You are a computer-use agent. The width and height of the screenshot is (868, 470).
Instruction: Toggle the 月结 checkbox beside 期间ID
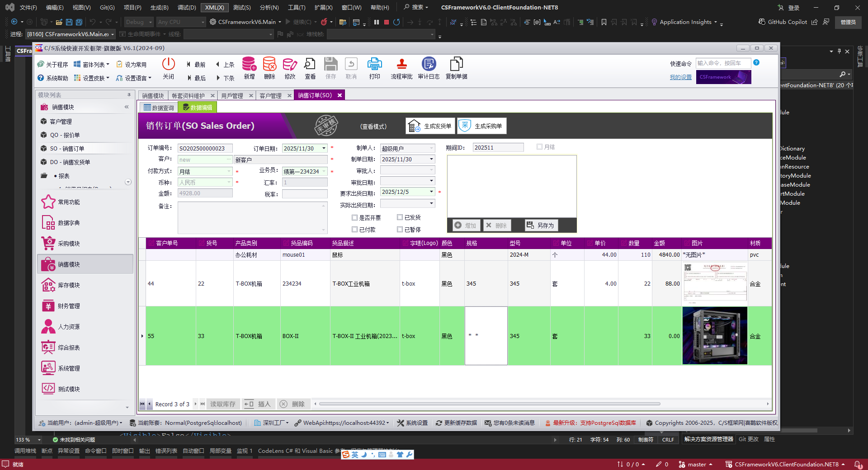point(539,147)
